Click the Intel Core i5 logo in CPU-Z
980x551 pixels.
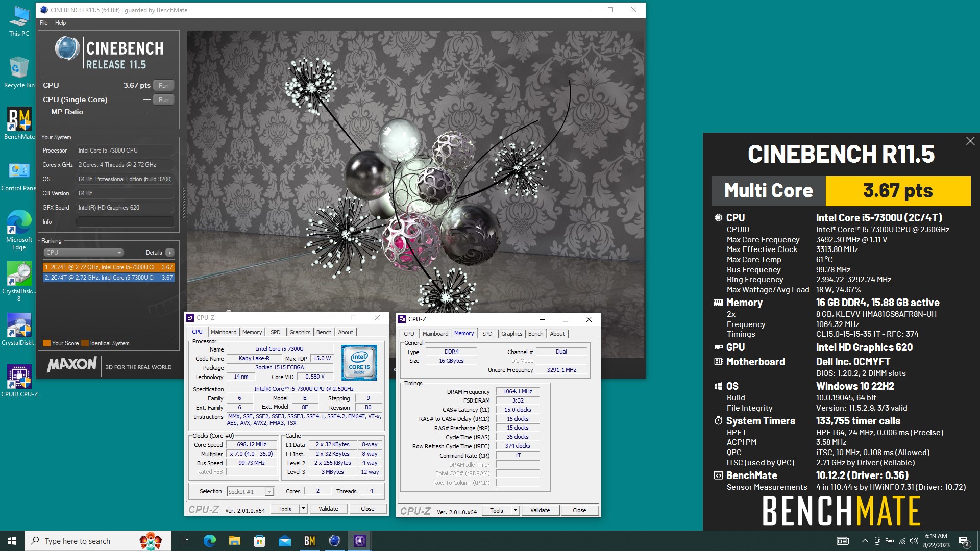359,362
